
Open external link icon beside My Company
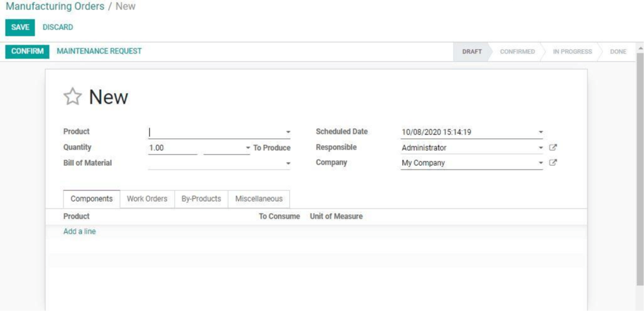point(553,163)
